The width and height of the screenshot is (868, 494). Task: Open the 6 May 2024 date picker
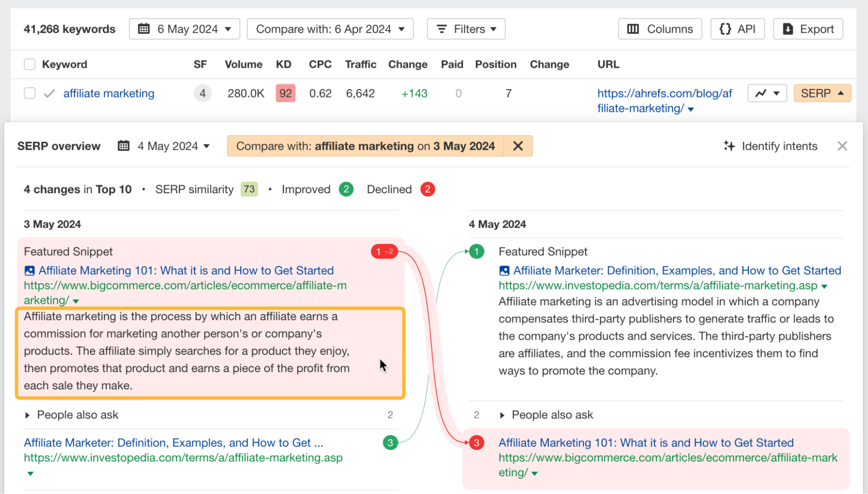[x=184, y=29]
